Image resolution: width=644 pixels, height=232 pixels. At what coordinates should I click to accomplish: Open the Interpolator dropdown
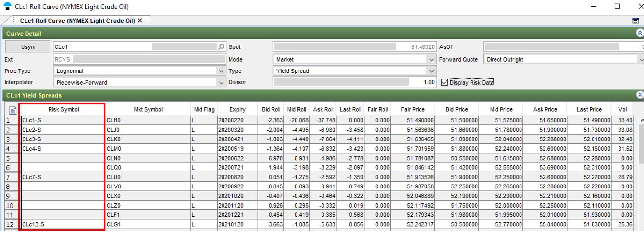pyautogui.click(x=221, y=83)
